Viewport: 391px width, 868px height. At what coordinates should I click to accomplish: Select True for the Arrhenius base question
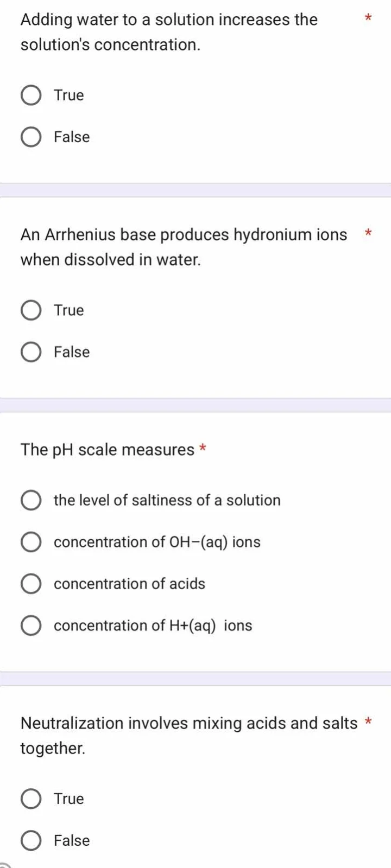coord(31,310)
